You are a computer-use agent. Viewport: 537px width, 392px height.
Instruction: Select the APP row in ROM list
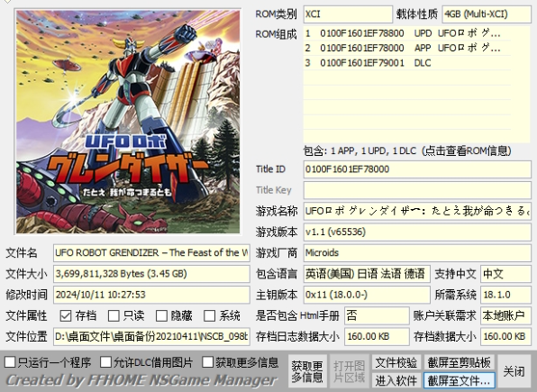click(x=407, y=48)
